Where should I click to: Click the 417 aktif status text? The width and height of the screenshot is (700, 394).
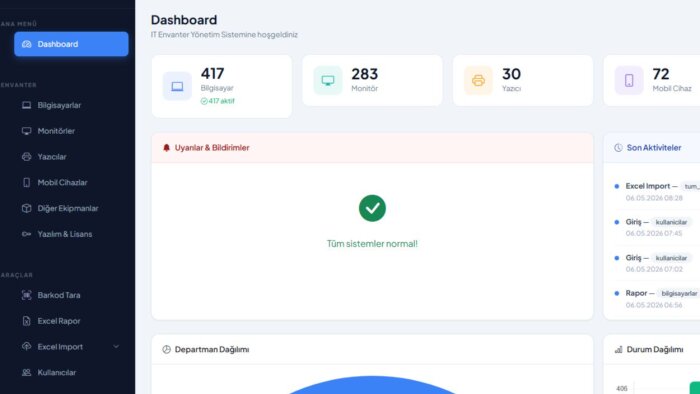pyautogui.click(x=221, y=101)
